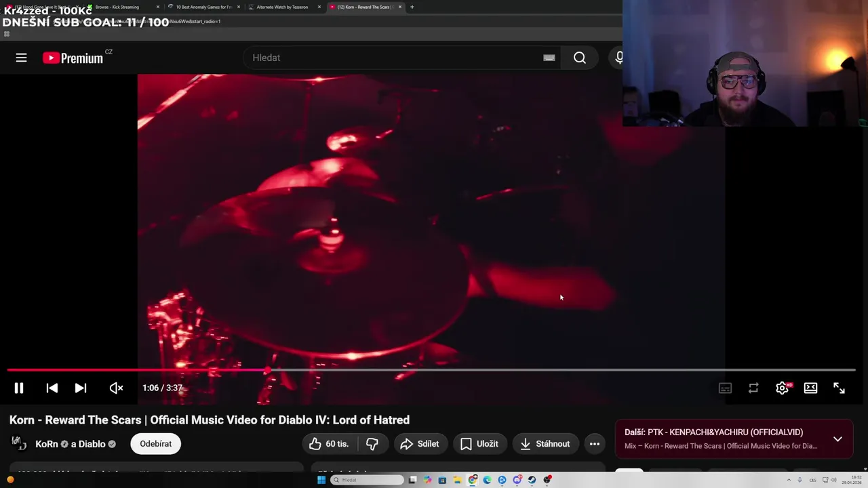Viewport: 868px width, 488px height.
Task: Download video with Stáhnout button
Action: [x=545, y=444]
